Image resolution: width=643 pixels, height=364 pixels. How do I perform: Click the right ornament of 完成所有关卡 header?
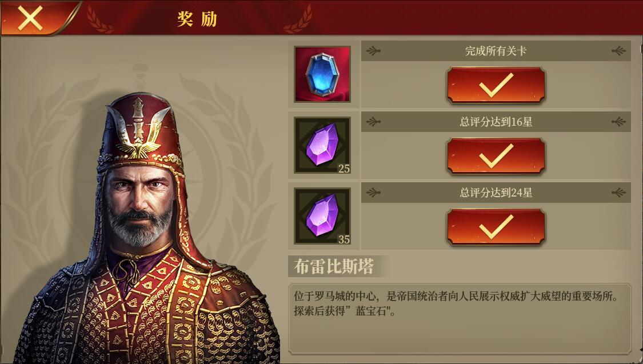click(x=618, y=51)
